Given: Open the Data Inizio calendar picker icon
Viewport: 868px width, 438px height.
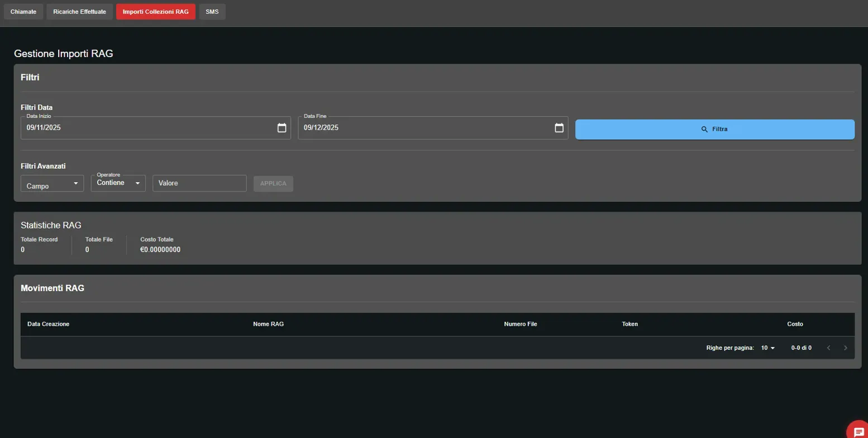Looking at the screenshot, I should click(282, 128).
